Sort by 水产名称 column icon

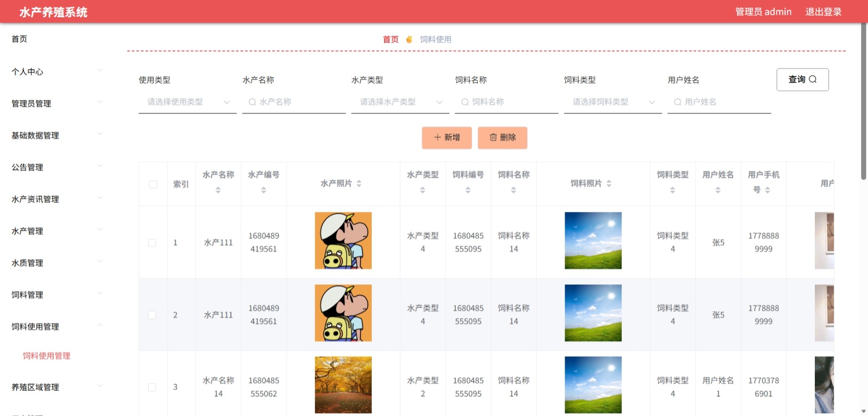[218, 190]
